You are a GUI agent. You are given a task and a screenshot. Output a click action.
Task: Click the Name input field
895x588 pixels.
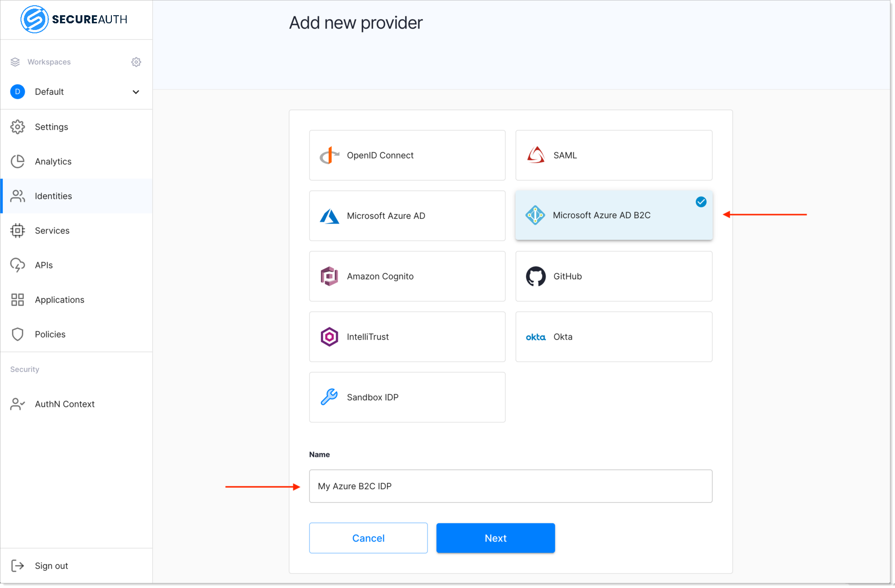[x=510, y=486]
